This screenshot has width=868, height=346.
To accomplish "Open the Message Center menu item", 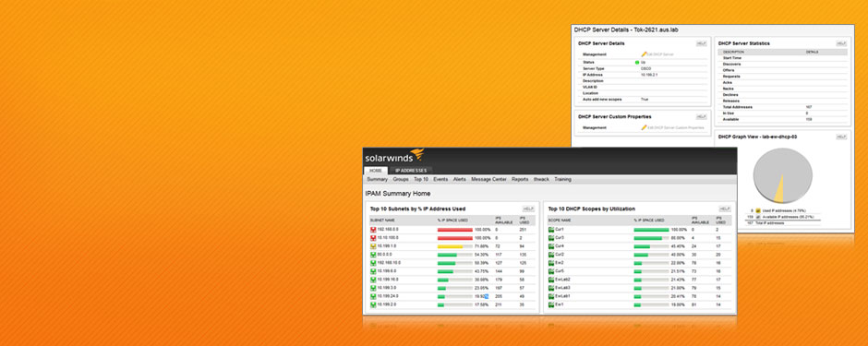I will click(488, 180).
